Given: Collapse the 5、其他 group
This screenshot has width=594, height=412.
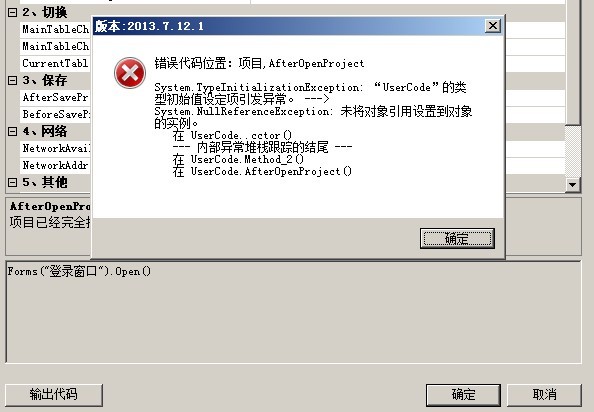Looking at the screenshot, I should [x=13, y=183].
